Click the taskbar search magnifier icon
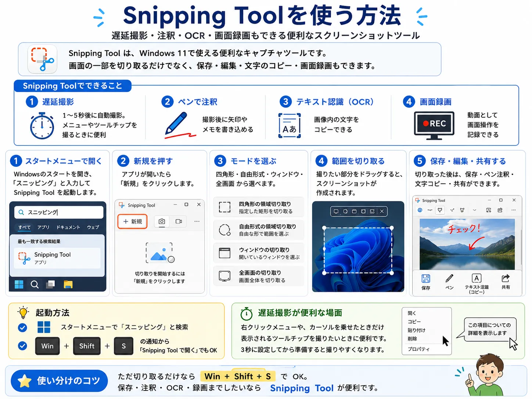 35,284
